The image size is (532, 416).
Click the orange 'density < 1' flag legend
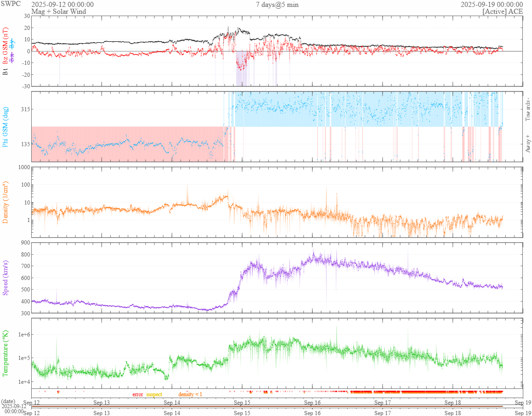point(190,394)
